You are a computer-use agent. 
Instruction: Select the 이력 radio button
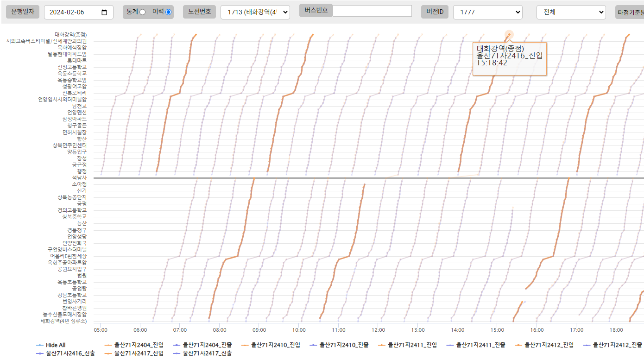click(x=168, y=12)
